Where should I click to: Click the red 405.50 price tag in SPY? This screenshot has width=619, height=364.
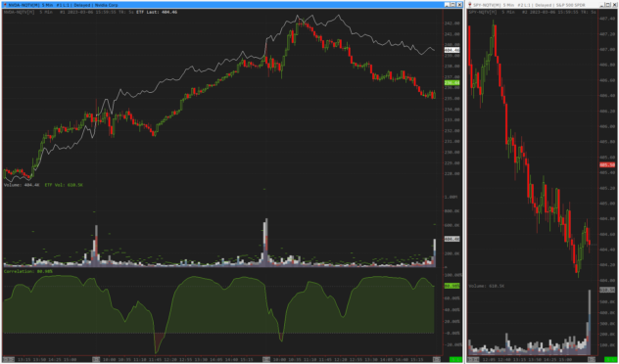tap(606, 164)
